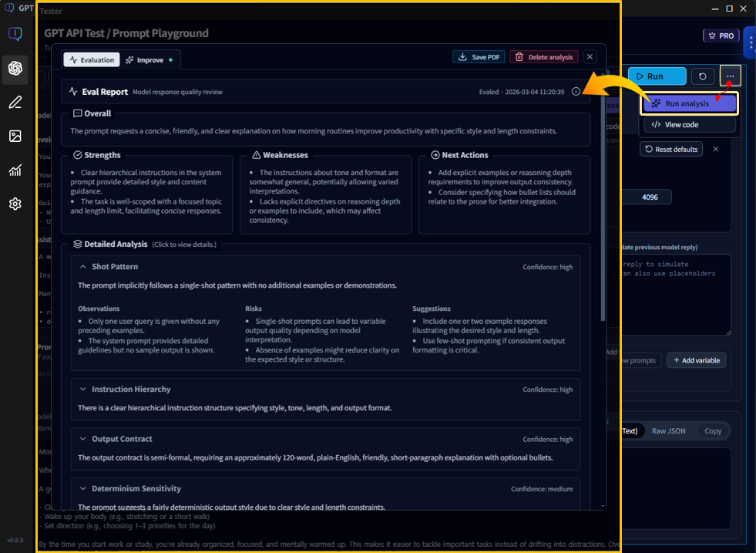Viewport: 756px width, 553px height.
Task: Switch to the Improve tab
Action: click(149, 59)
